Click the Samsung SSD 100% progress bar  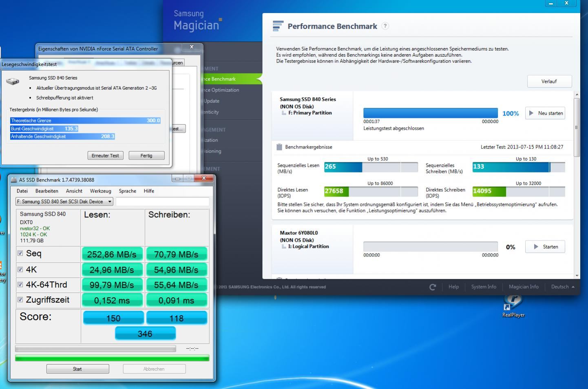pos(431,113)
